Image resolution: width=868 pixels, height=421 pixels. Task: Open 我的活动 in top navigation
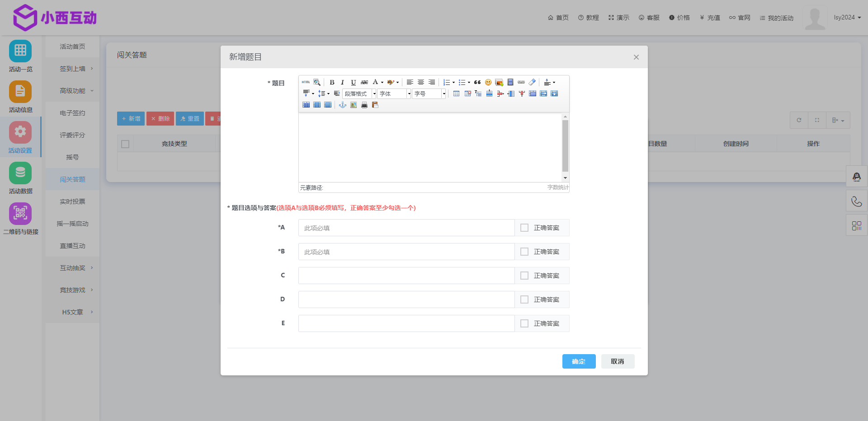point(777,18)
